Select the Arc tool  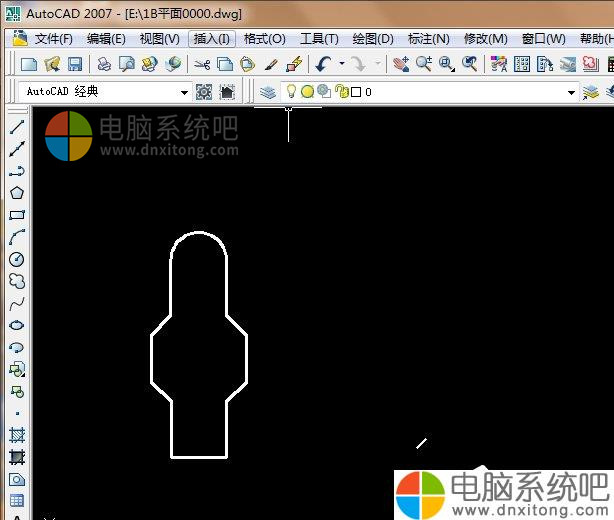[17, 237]
